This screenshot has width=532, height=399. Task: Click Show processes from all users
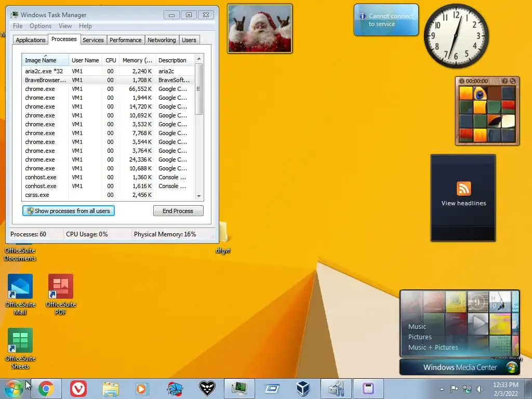click(69, 211)
